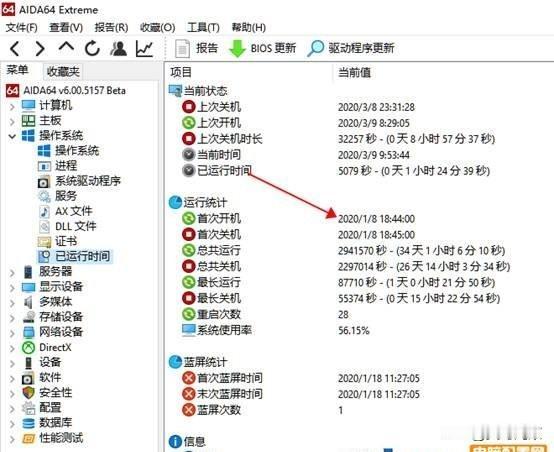Screen dimensions: 554x452
Task: Click the AX 文件 music note icon
Action: 44,211
